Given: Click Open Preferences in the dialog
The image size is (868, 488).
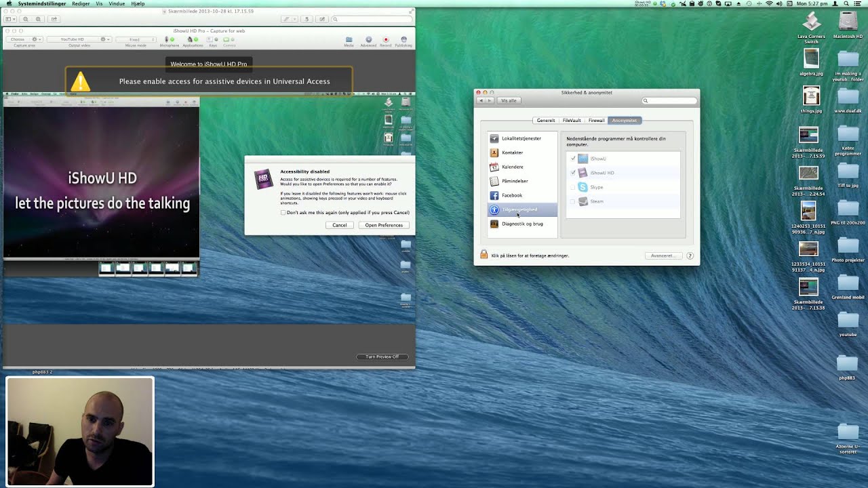Looking at the screenshot, I should pyautogui.click(x=384, y=225).
